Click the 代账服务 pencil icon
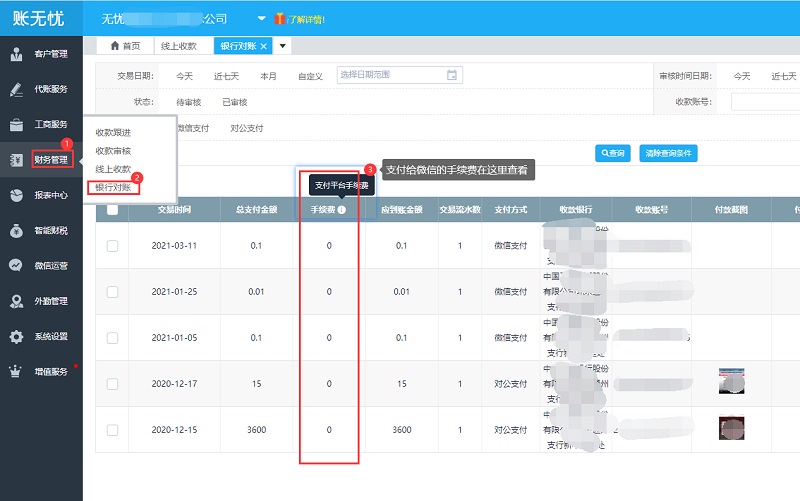This screenshot has width=800, height=501. [x=16, y=89]
